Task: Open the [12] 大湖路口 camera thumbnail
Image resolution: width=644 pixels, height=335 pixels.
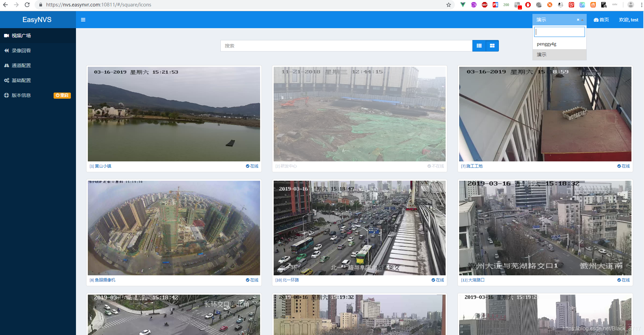Action: pos(545,228)
